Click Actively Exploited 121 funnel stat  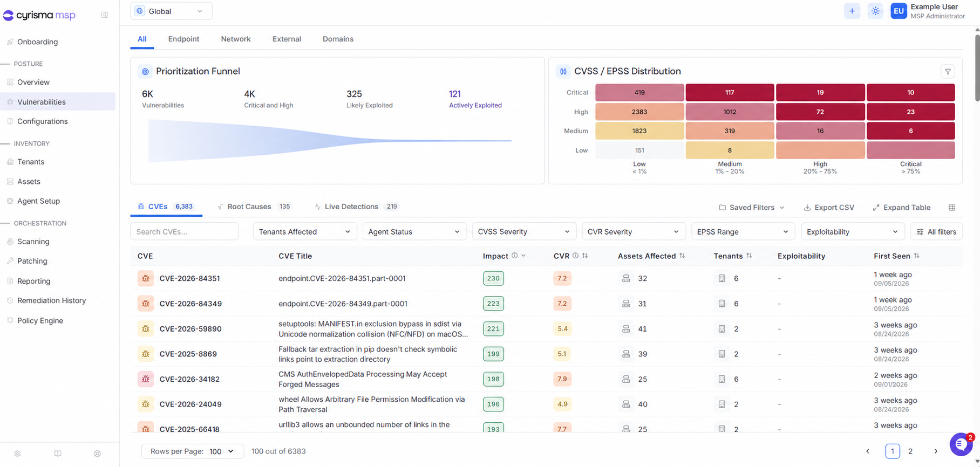coord(475,99)
